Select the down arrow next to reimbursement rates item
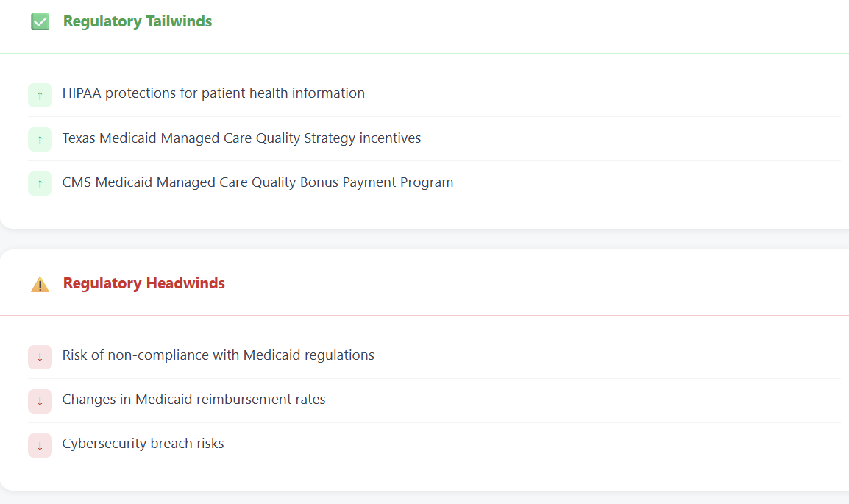This screenshot has width=849, height=504. [40, 401]
